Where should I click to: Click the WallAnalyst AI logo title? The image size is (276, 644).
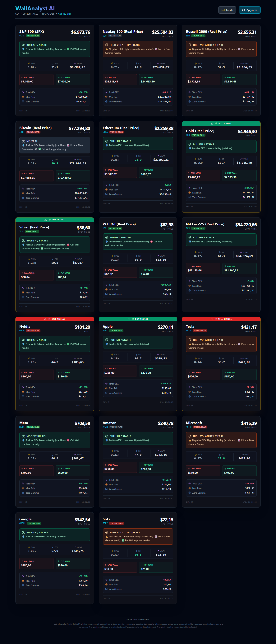(x=35, y=8)
